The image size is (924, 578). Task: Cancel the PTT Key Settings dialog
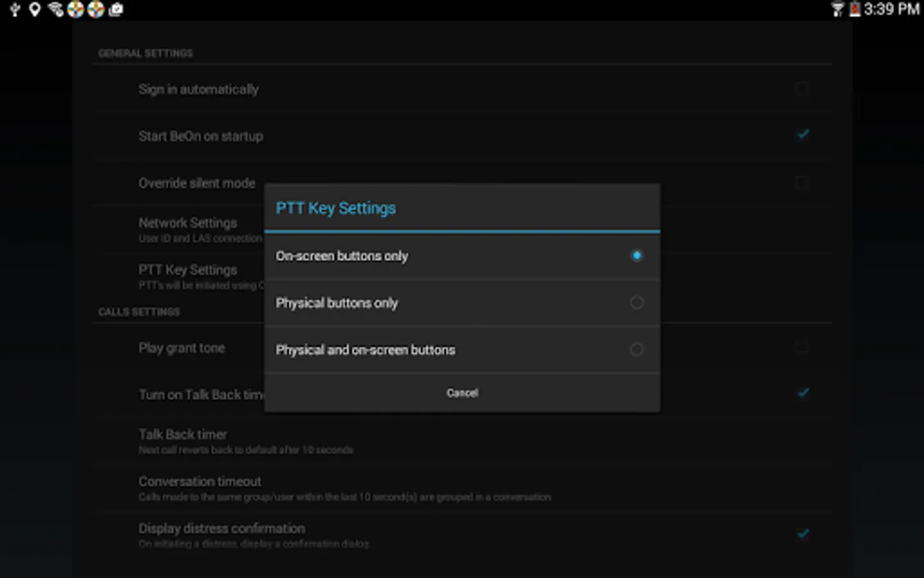point(462,393)
